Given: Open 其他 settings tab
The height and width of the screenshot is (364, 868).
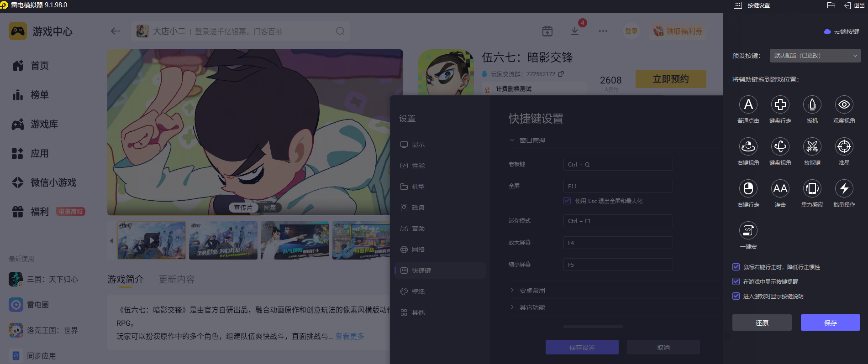Looking at the screenshot, I should (440, 312).
